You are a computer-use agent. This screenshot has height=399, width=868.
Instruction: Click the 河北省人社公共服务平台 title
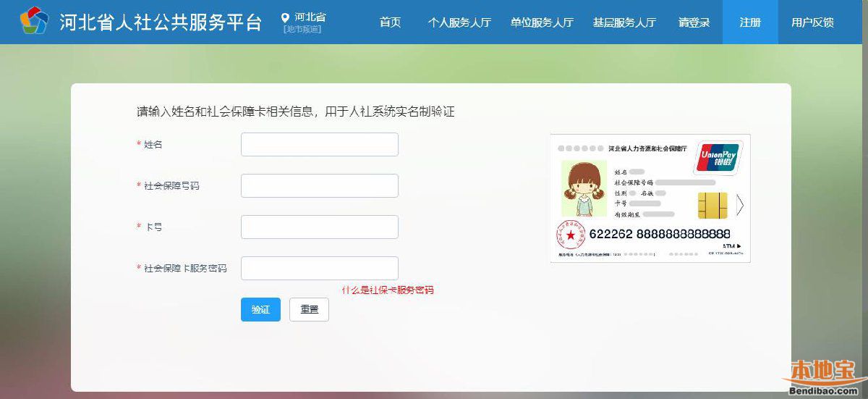[x=161, y=22]
